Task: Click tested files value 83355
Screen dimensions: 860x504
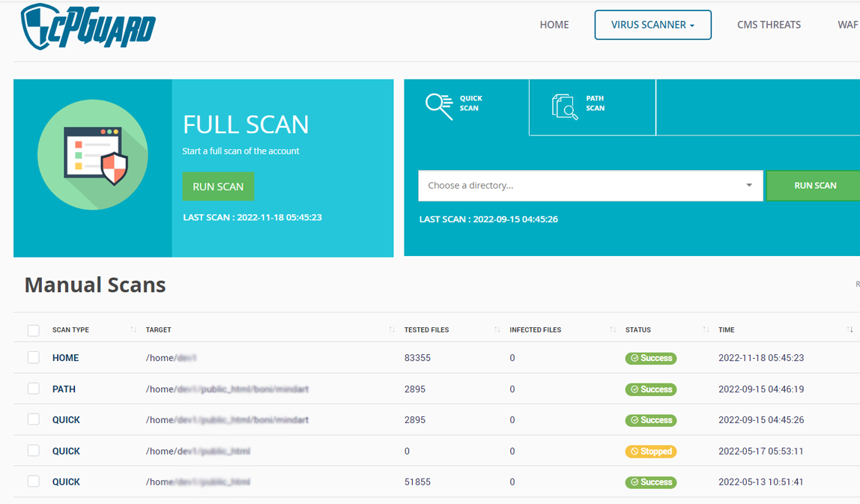Action: click(417, 357)
